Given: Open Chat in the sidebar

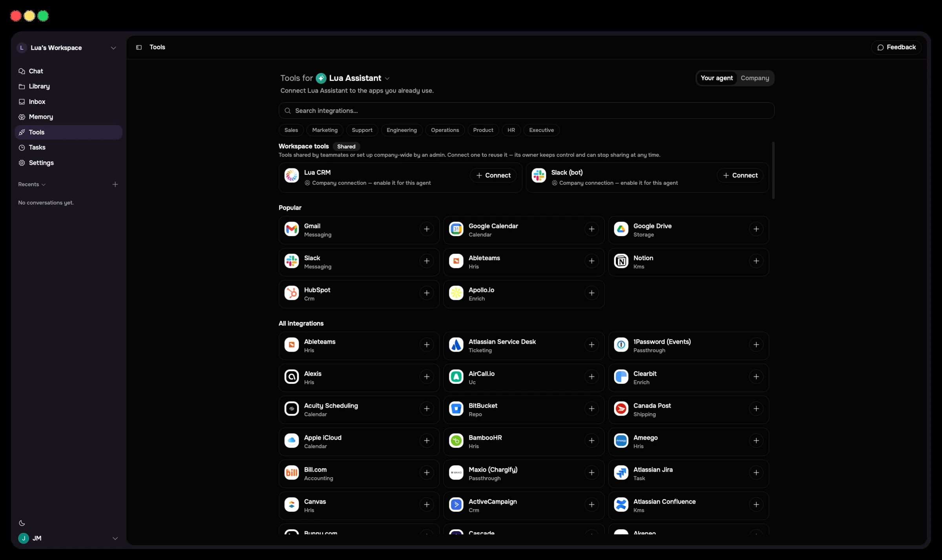Looking at the screenshot, I should pyautogui.click(x=68, y=71).
